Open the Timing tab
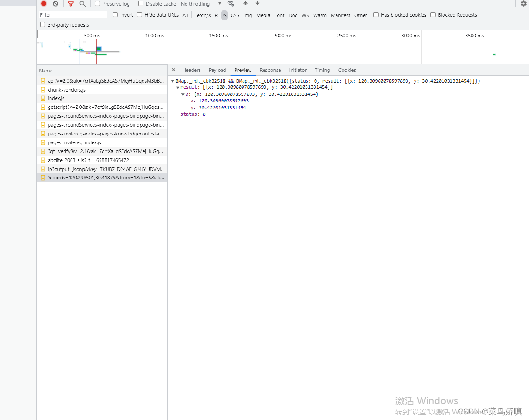This screenshot has height=420, width=529. [322, 70]
